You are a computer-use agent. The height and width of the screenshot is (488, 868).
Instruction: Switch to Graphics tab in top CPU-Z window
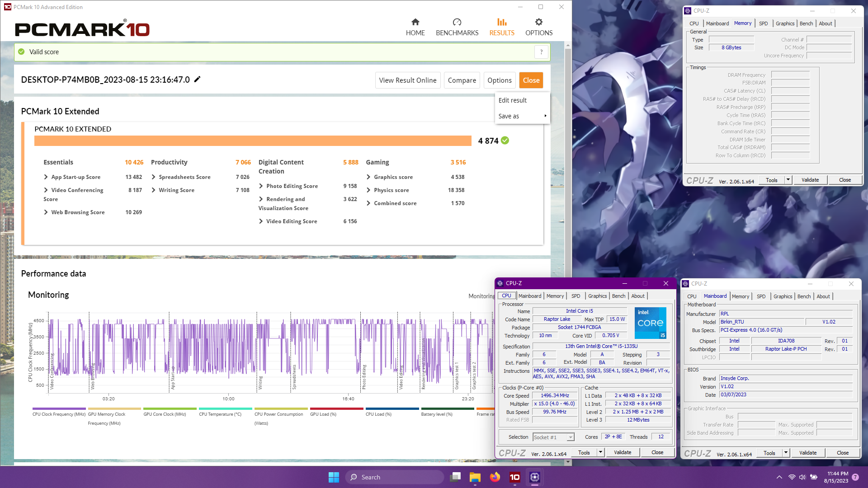pyautogui.click(x=785, y=23)
